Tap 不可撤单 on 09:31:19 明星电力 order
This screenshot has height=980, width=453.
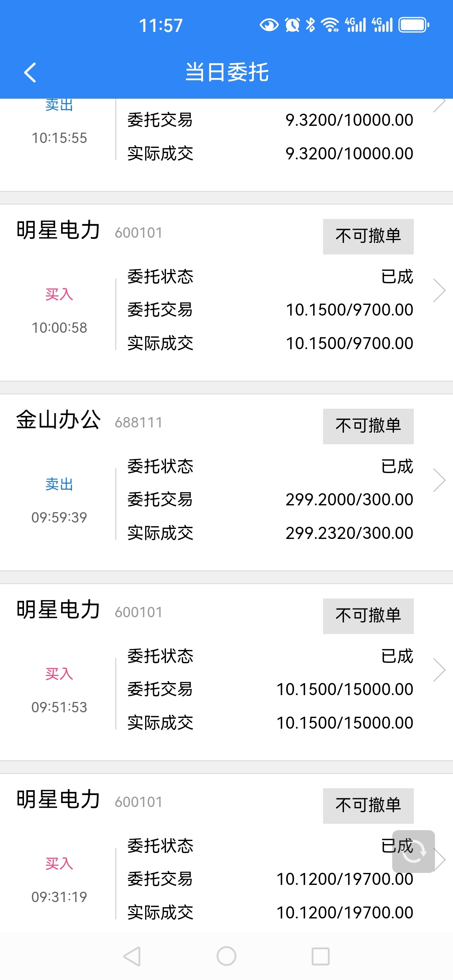pos(368,806)
